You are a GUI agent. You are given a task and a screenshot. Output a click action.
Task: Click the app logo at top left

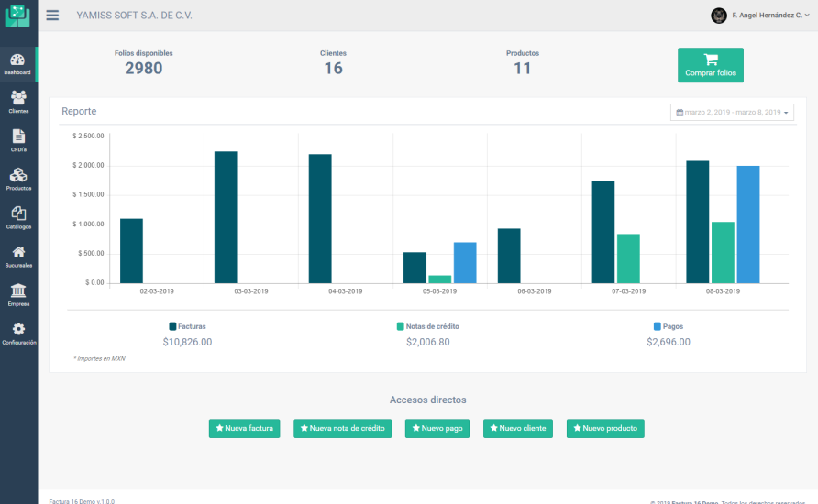pos(17,16)
